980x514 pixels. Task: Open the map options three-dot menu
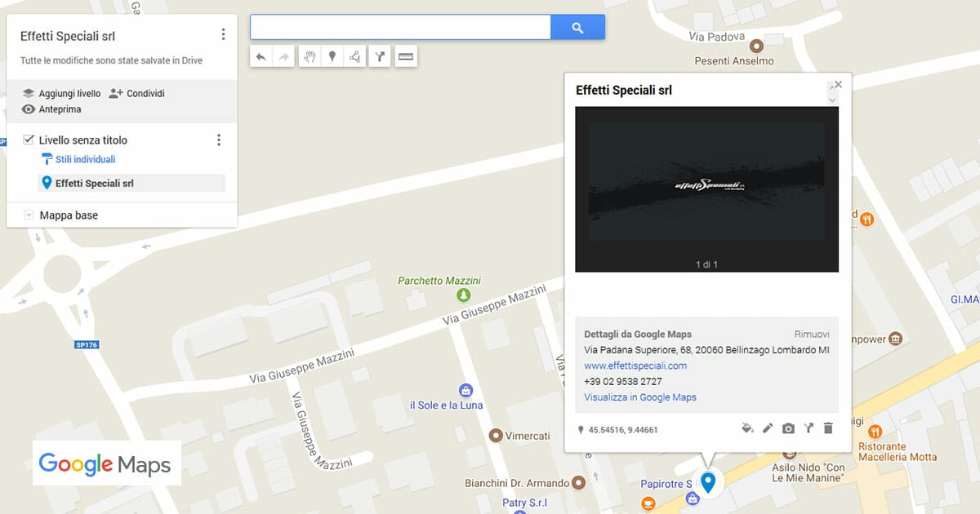point(223,34)
